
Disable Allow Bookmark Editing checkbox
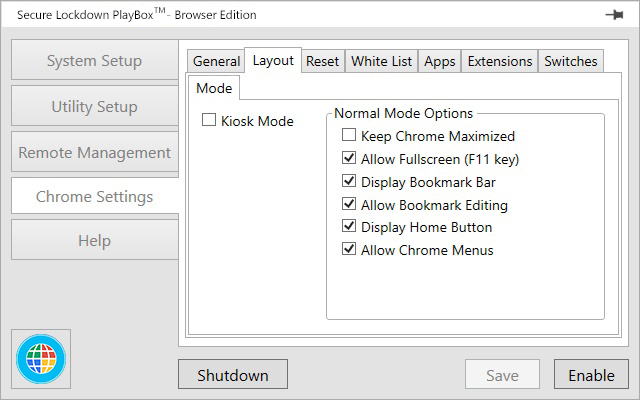click(x=349, y=203)
